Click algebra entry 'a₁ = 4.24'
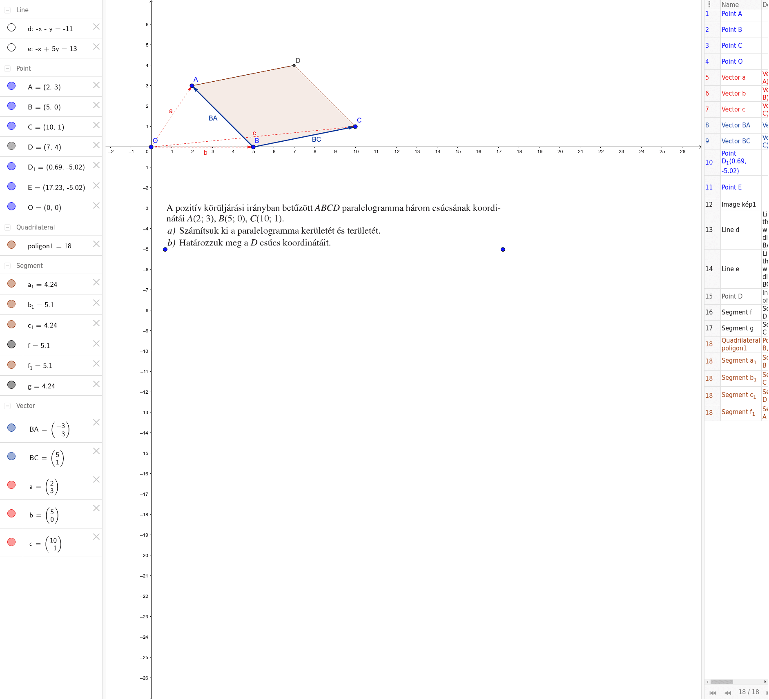The width and height of the screenshot is (769, 700). point(42,285)
